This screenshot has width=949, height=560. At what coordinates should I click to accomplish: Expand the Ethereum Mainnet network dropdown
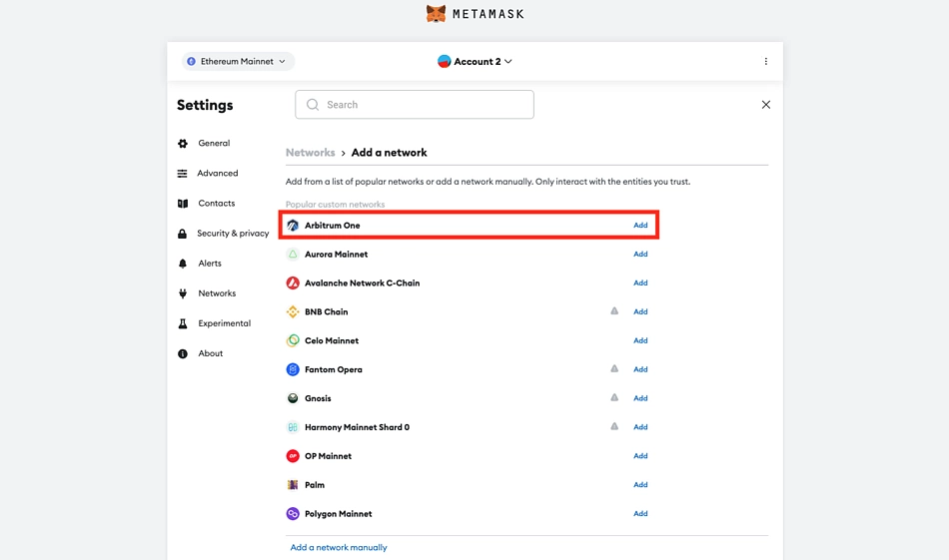point(238,61)
